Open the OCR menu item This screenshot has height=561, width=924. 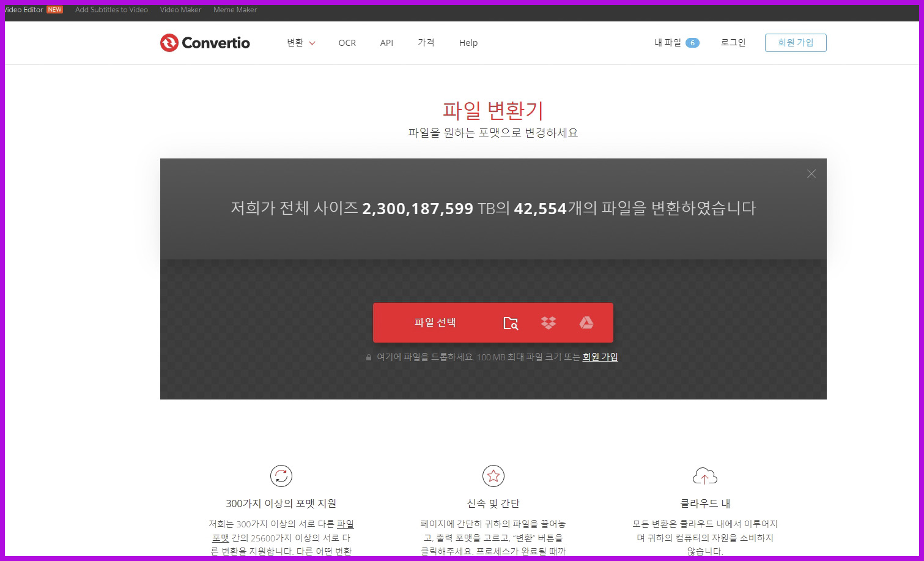pos(347,43)
